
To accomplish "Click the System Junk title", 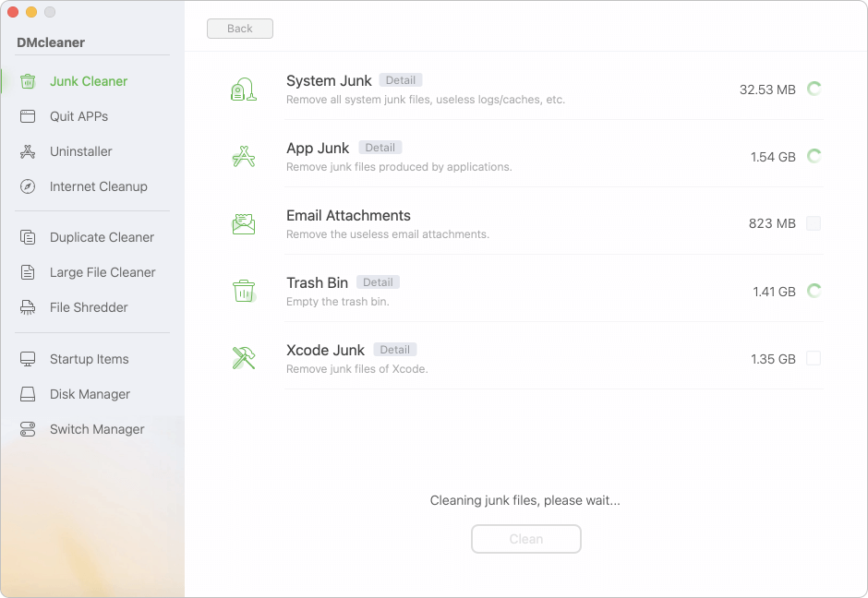I will 329,81.
